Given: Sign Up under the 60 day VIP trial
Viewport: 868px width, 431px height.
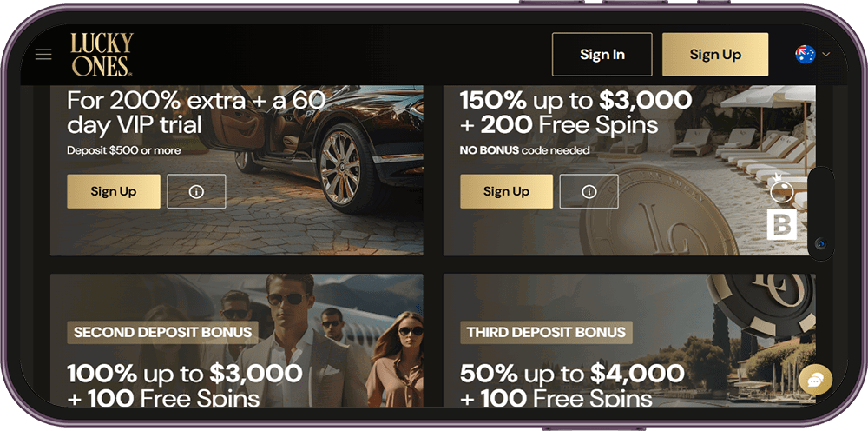Looking at the screenshot, I should point(114,192).
